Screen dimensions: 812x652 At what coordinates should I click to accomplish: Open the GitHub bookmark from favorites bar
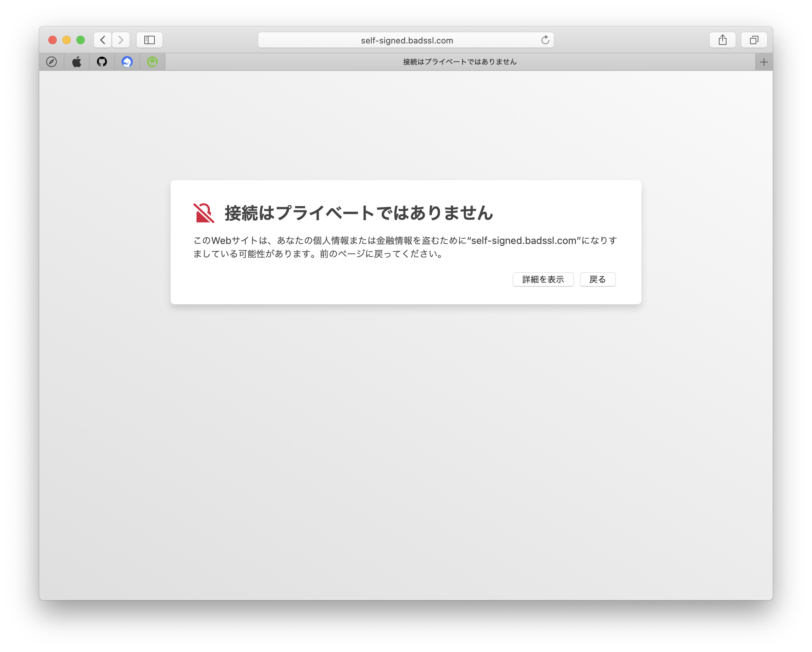click(102, 61)
